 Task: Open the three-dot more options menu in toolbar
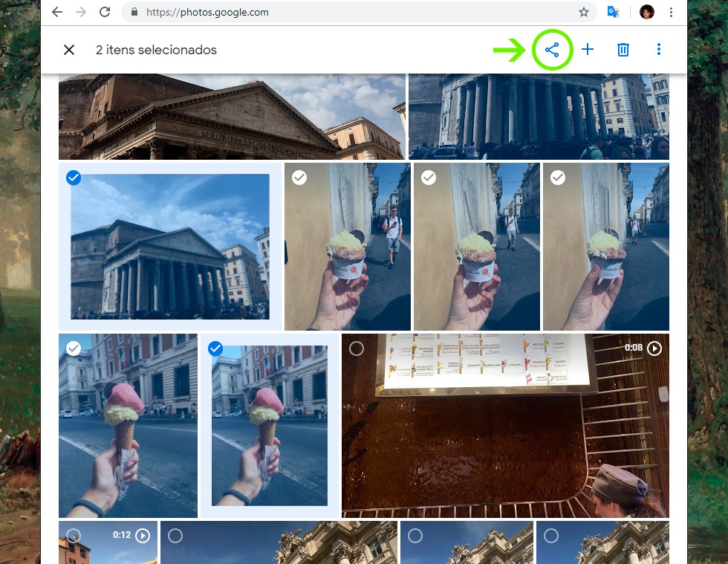pos(659,50)
